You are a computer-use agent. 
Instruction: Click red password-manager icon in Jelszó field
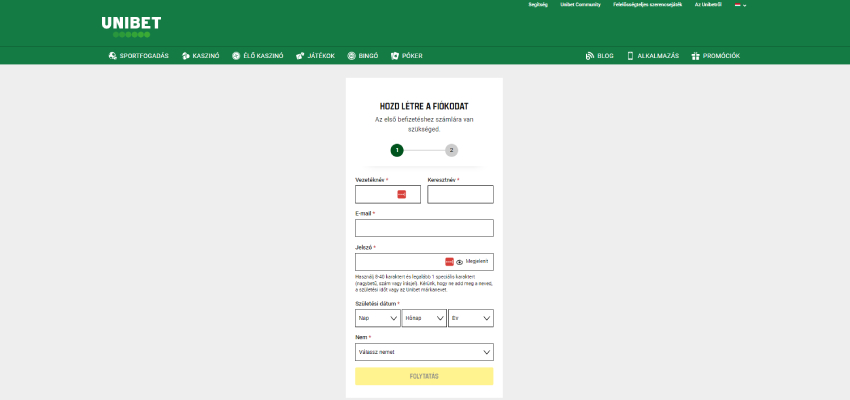449,262
